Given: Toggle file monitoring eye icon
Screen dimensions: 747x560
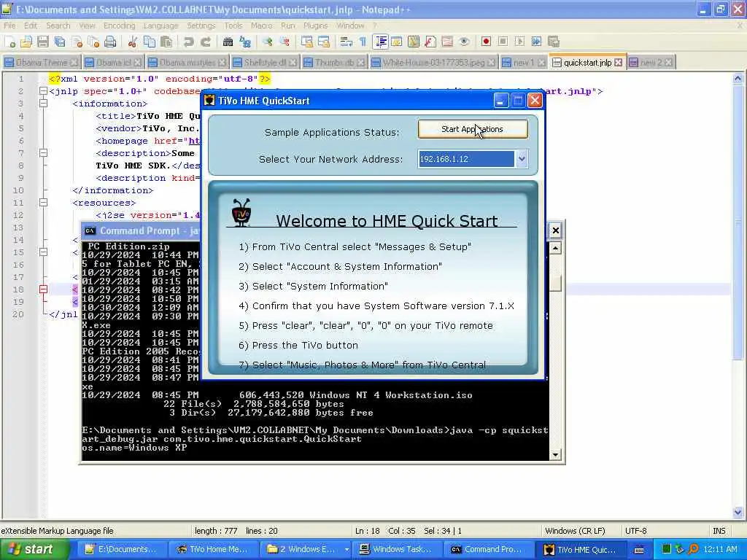Looking at the screenshot, I should coord(463,42).
